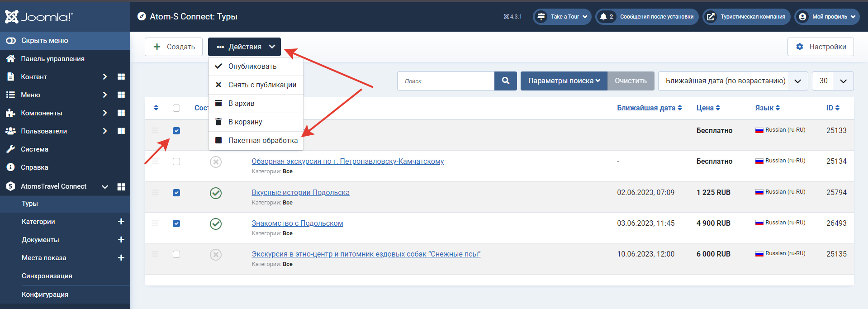Screen dimensions: 868x309
Task: Click the Создать button
Action: (x=174, y=47)
